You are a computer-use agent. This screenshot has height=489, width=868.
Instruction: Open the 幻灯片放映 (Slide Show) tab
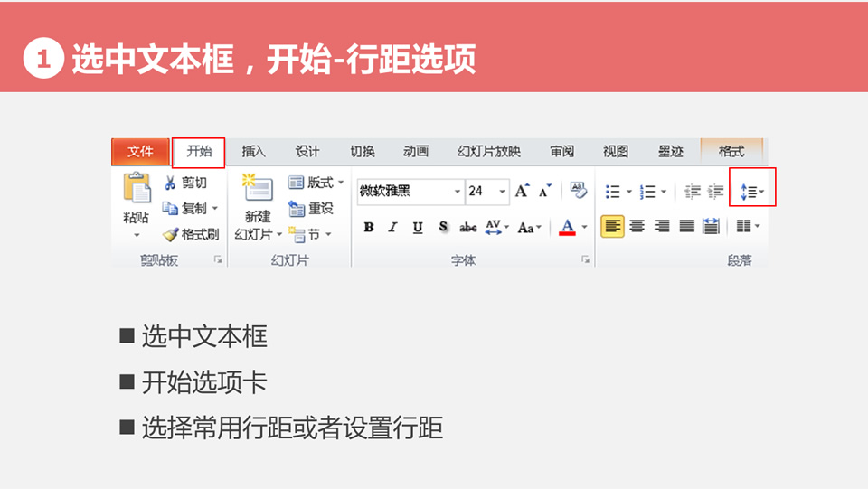(488, 152)
